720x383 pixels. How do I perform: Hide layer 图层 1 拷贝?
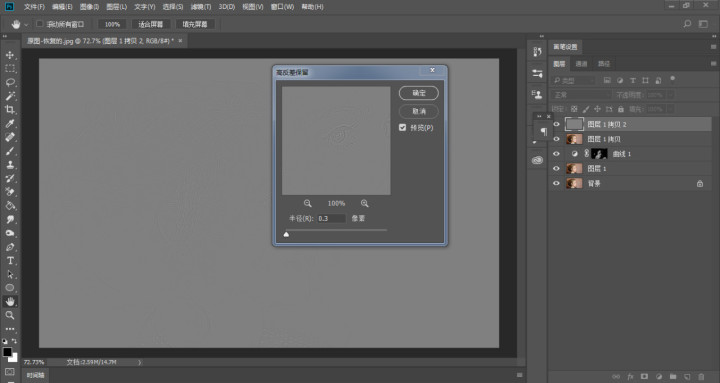[556, 139]
